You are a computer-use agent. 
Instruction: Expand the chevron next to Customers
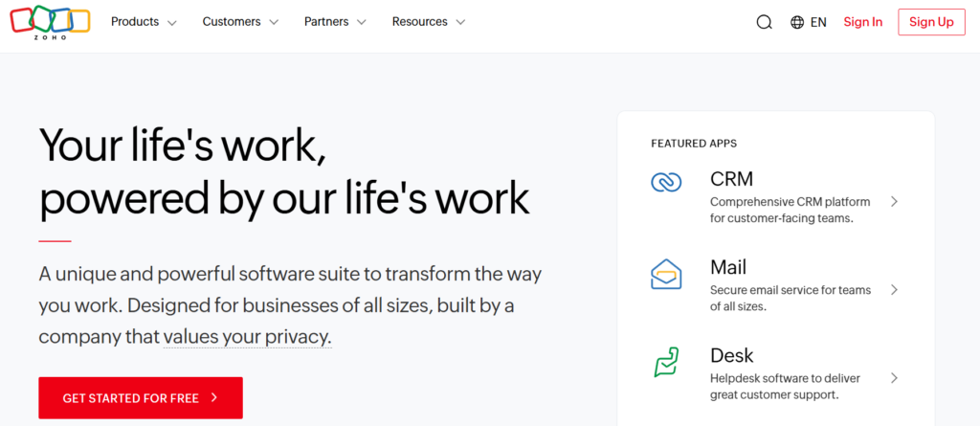pos(273,23)
